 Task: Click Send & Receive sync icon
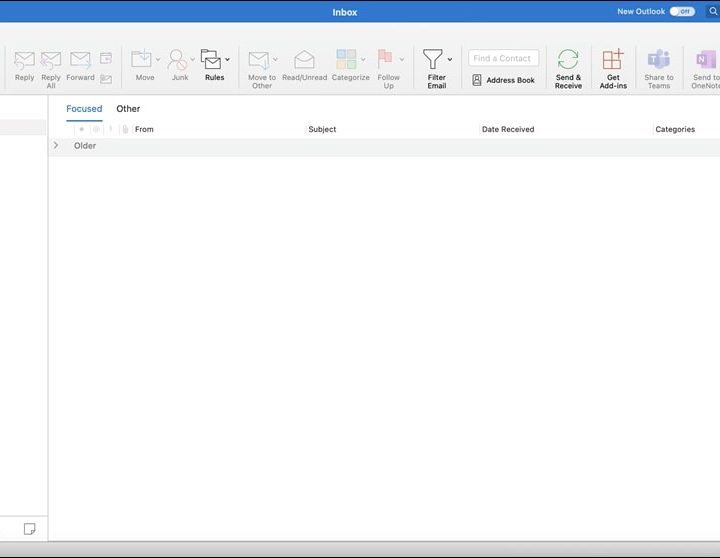tap(568, 60)
